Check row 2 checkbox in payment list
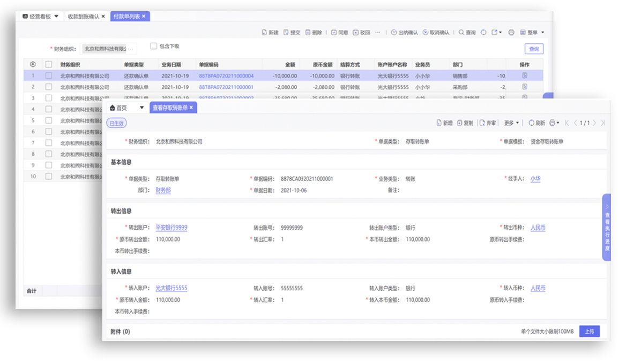This screenshot has height=364, width=626. [48, 87]
